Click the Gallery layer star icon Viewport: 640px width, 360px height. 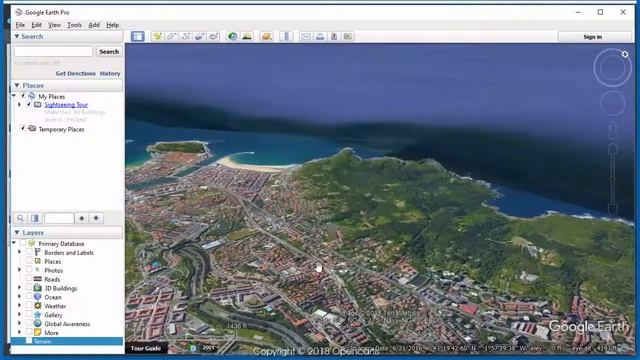(x=38, y=315)
